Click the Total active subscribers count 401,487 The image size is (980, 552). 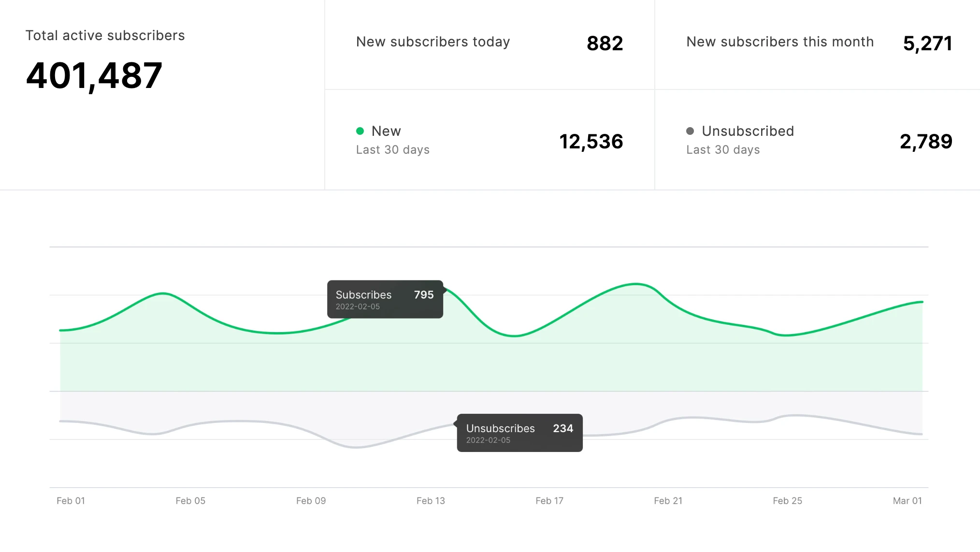pyautogui.click(x=94, y=76)
